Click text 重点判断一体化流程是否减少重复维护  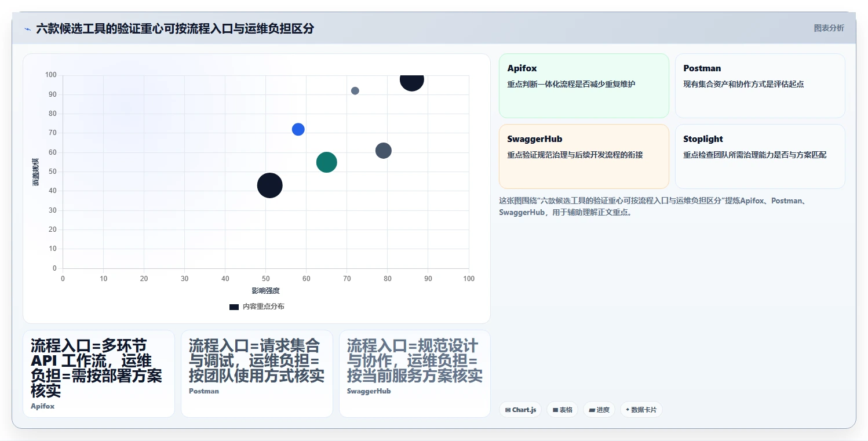(571, 84)
